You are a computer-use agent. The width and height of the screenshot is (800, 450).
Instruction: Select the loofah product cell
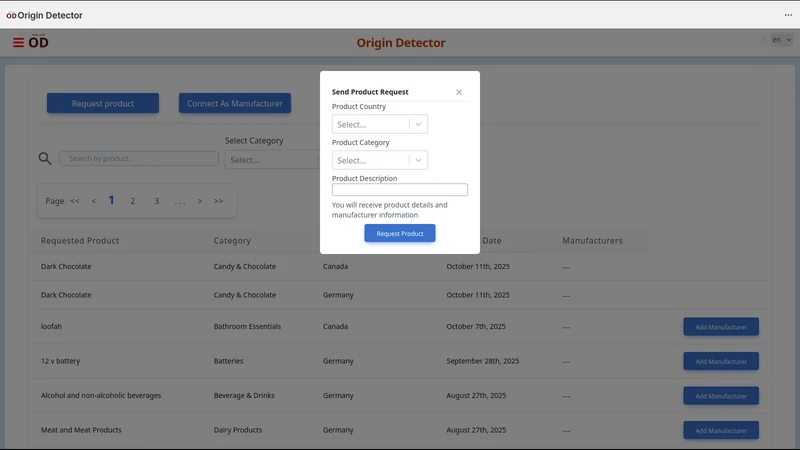click(51, 326)
